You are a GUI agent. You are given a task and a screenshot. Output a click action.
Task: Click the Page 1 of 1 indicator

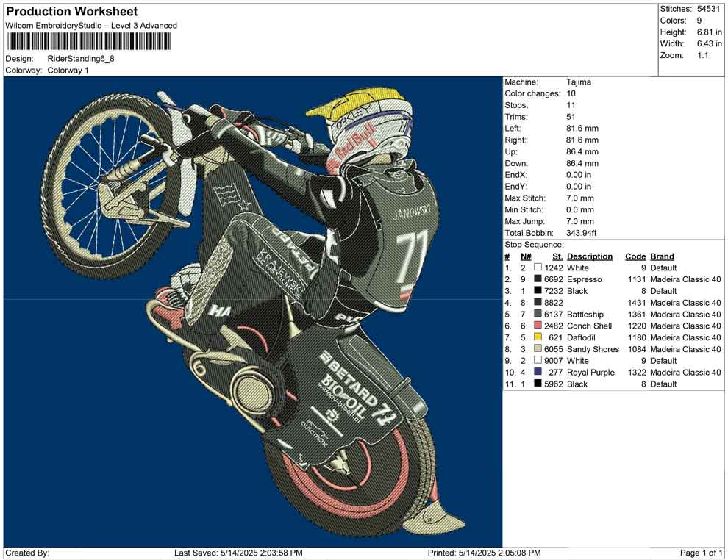pyautogui.click(x=701, y=553)
